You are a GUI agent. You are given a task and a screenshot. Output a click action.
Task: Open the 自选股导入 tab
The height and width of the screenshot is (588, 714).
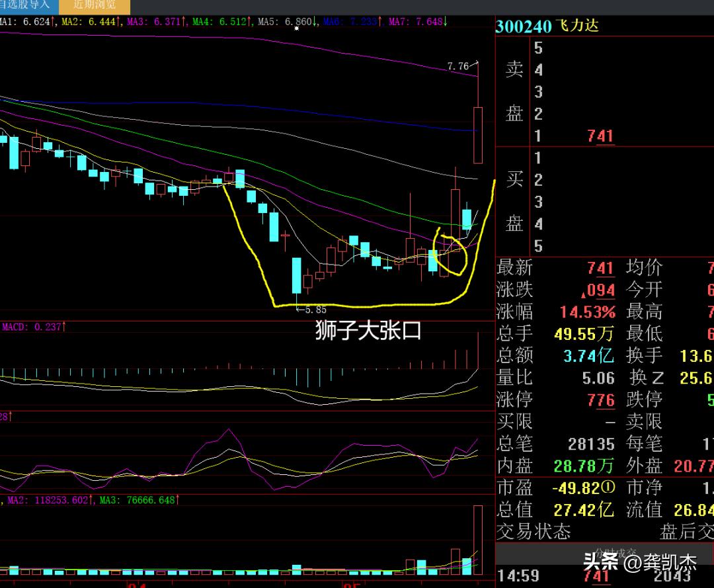click(x=28, y=5)
